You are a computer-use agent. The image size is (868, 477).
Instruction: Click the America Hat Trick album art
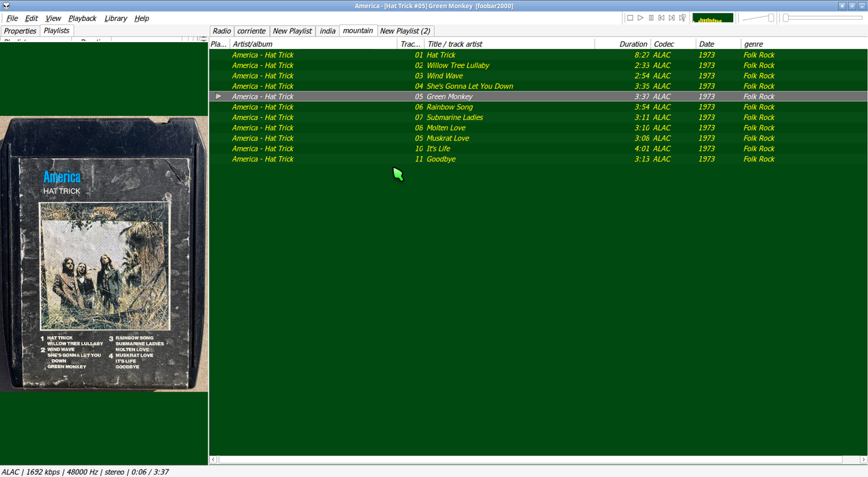pyautogui.click(x=104, y=254)
